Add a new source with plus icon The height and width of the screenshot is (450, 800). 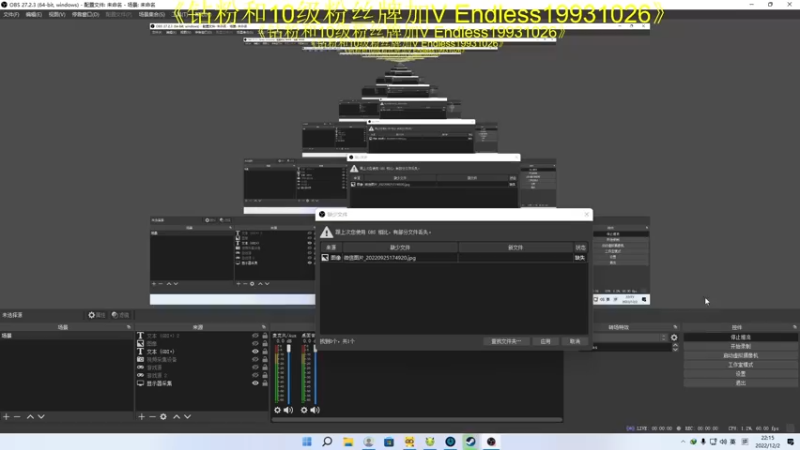(x=141, y=417)
